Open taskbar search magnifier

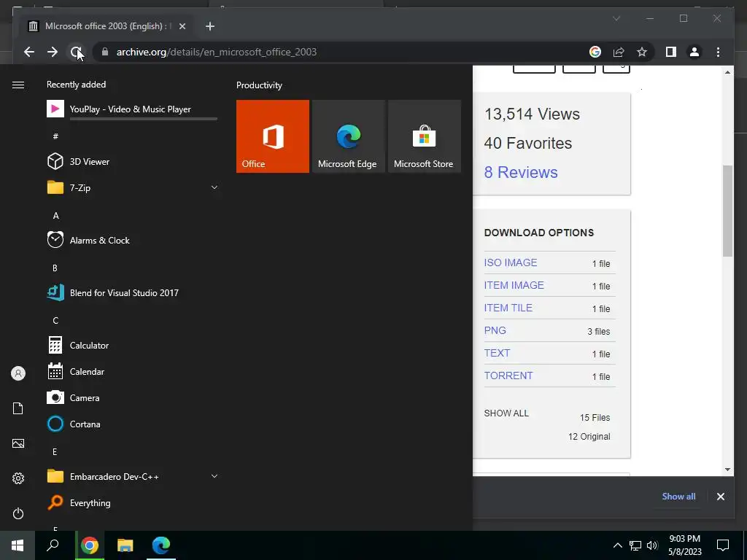click(x=53, y=545)
